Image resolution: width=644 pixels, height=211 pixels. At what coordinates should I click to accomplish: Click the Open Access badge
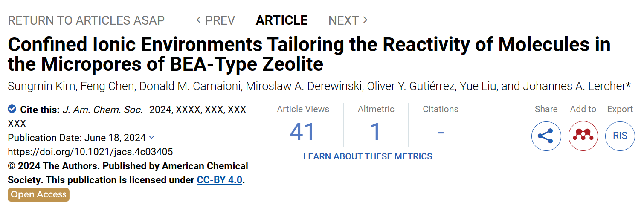click(x=38, y=194)
